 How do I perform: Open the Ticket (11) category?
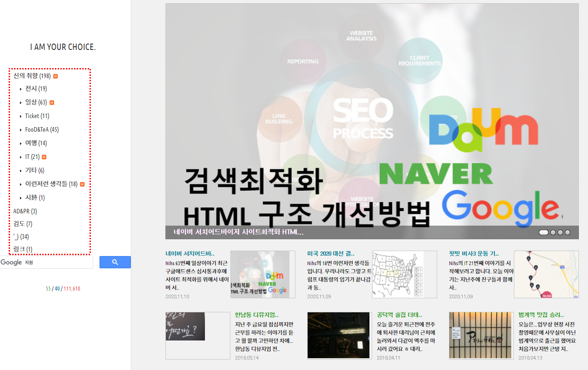pyautogui.click(x=37, y=116)
